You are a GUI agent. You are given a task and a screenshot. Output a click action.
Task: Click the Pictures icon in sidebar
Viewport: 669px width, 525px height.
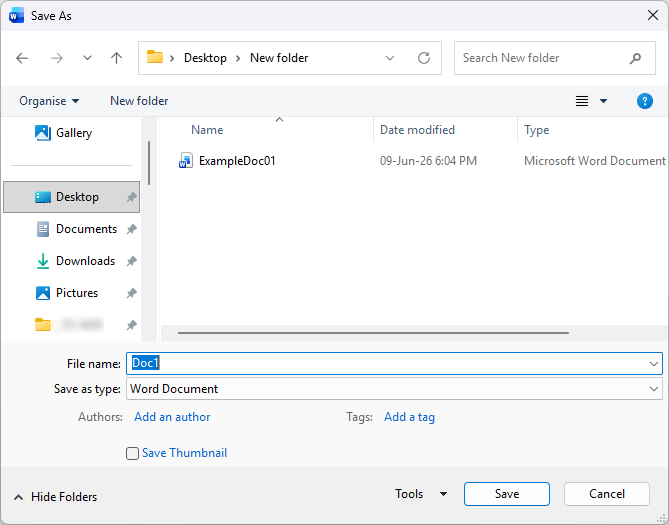[x=43, y=293]
